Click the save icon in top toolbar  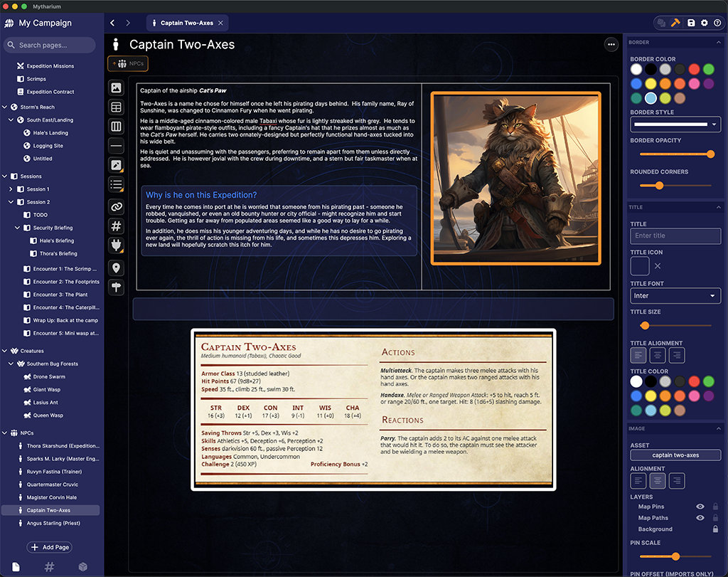point(691,23)
